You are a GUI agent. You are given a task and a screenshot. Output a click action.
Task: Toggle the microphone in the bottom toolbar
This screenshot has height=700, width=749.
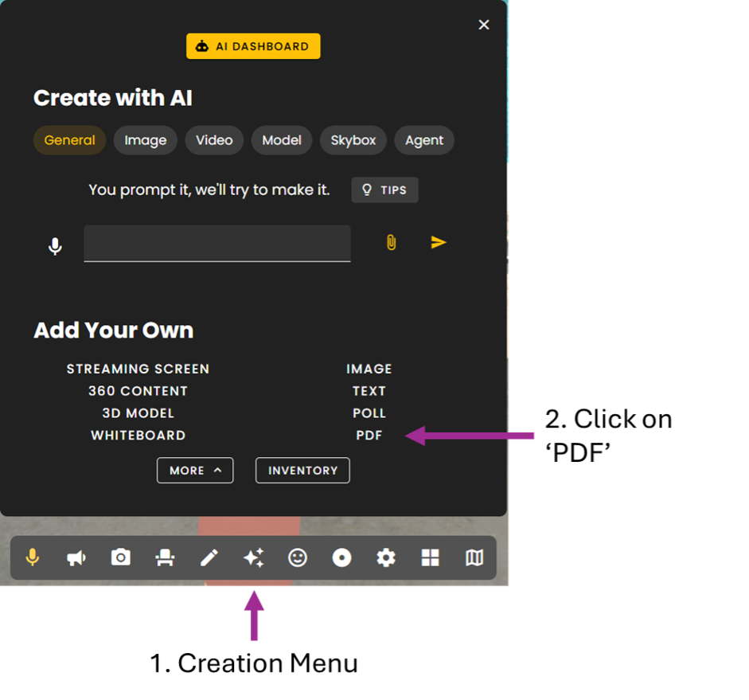pyautogui.click(x=33, y=557)
